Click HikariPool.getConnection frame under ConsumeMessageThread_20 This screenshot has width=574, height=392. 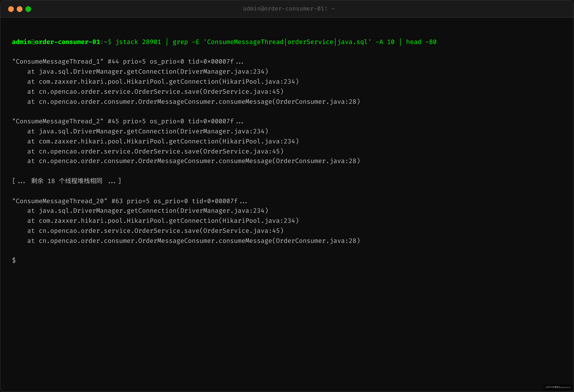pos(163,221)
